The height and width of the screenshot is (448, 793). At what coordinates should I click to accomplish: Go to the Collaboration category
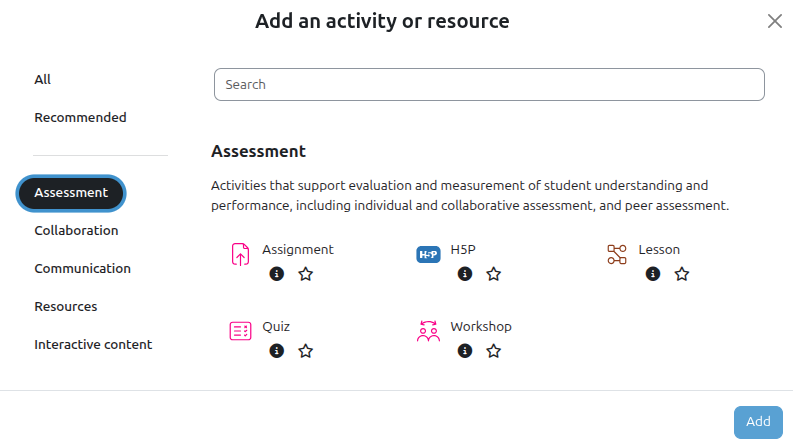click(x=76, y=230)
